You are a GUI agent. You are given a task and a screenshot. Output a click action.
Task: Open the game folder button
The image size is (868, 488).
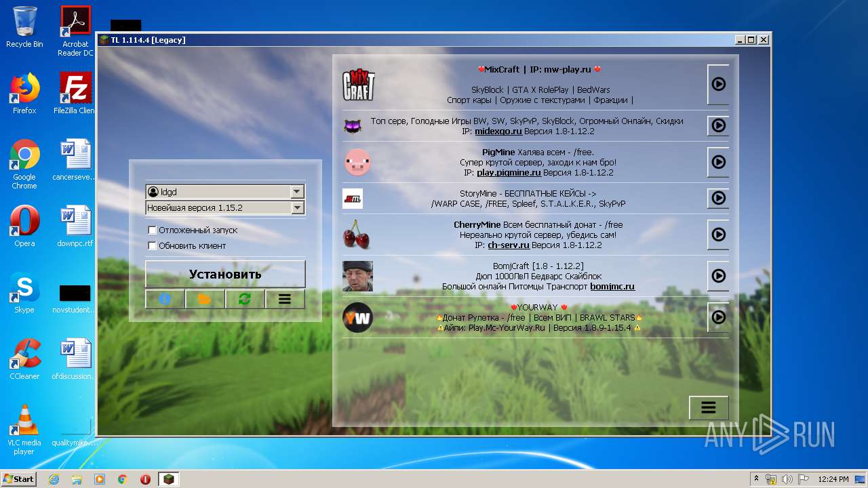point(205,299)
